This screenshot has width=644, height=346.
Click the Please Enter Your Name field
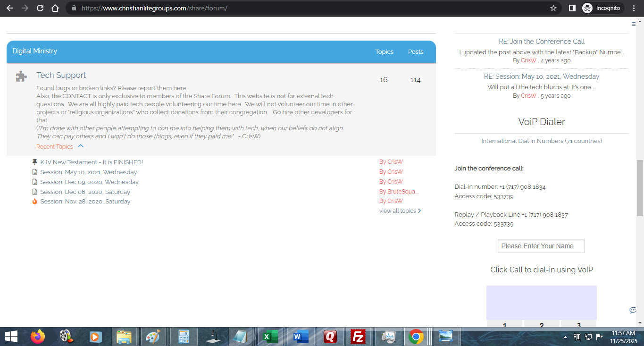click(541, 246)
